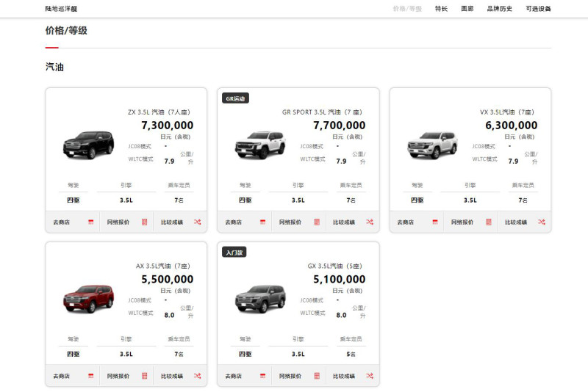Open the 品牌历史 navigation item
Image resolution: width=588 pixels, height=392 pixels.
[500, 9]
